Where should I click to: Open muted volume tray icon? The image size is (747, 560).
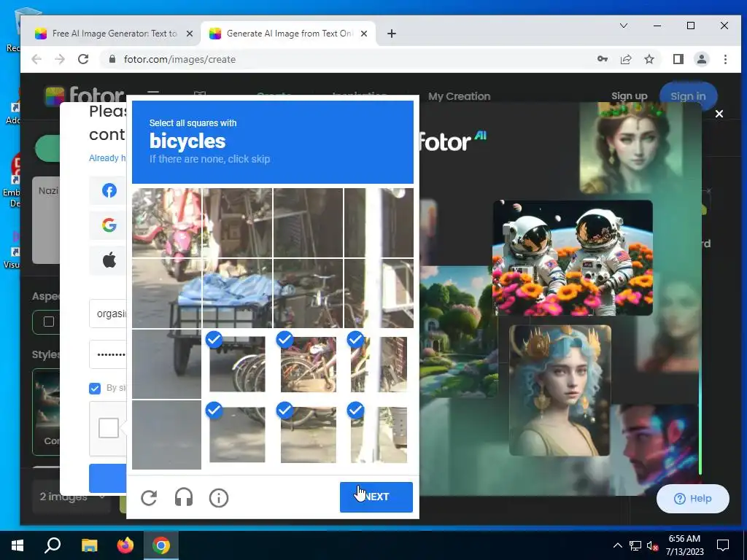click(x=653, y=545)
